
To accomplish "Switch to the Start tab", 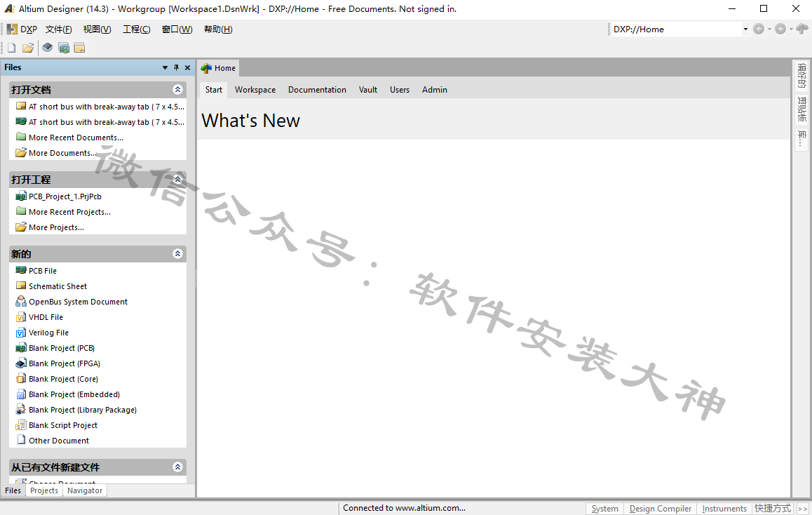I will pos(213,90).
